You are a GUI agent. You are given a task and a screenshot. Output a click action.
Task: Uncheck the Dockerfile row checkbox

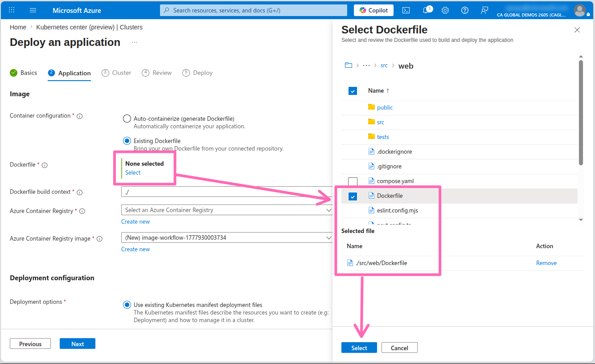click(x=353, y=196)
